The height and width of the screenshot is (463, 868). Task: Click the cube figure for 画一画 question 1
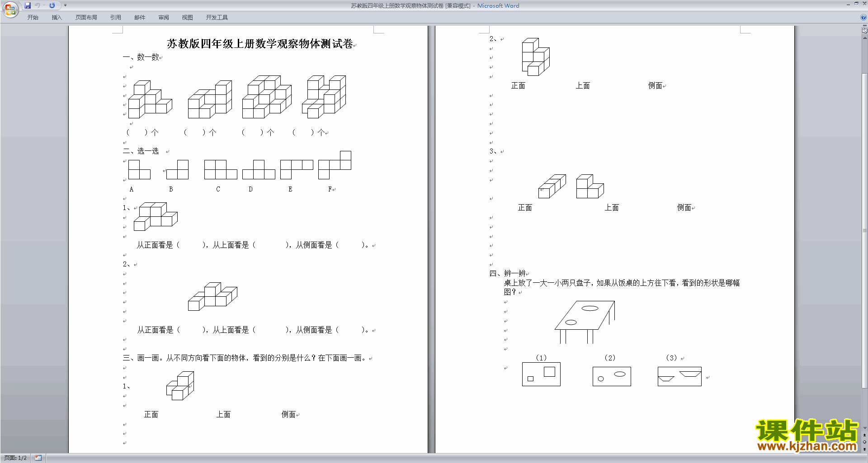(180, 386)
